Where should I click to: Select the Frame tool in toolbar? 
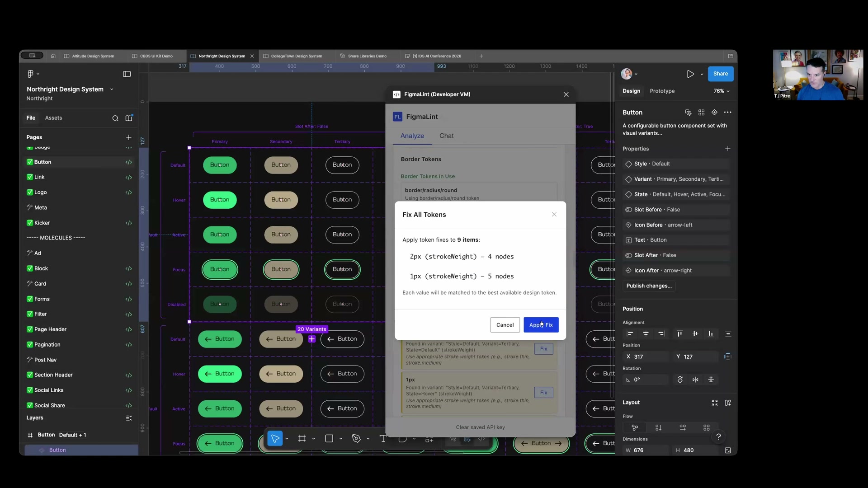click(302, 439)
